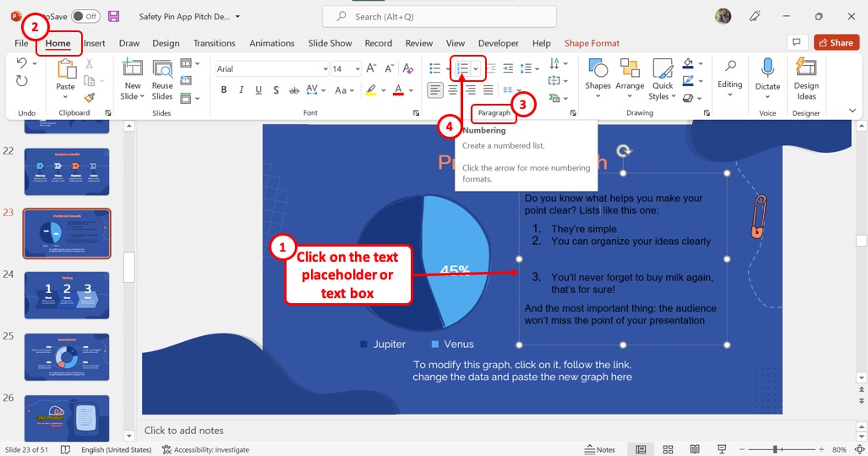
Task: Switch to the Shape Format tab
Action: point(592,43)
